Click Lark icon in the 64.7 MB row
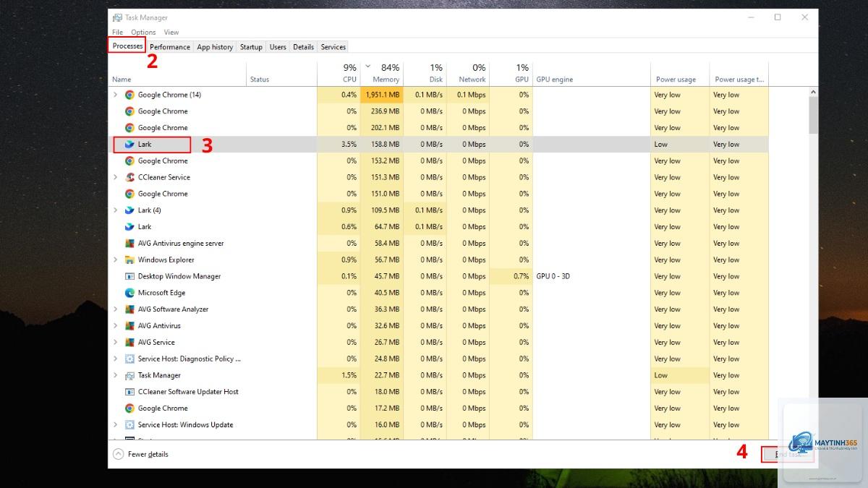Viewport: 868px width, 488px height. pyautogui.click(x=129, y=226)
